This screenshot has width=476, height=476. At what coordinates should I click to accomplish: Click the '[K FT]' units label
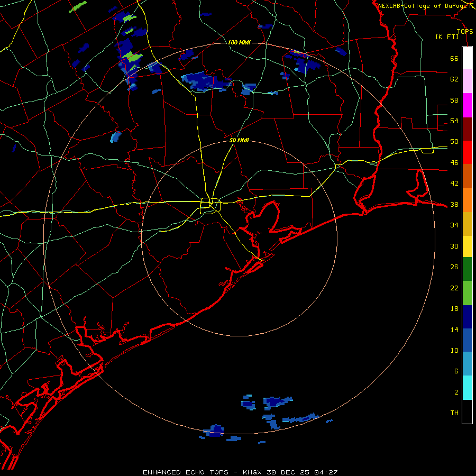[x=447, y=37]
